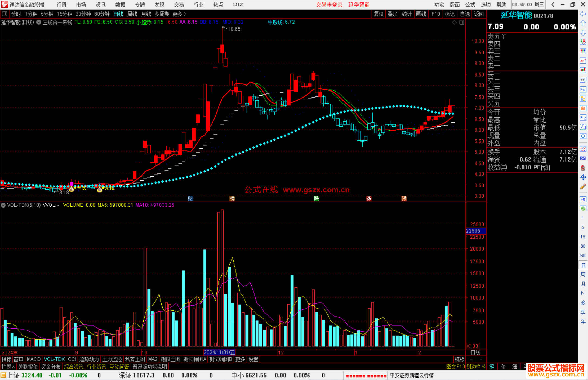Switch to the MACD indicator tab

click(34, 359)
